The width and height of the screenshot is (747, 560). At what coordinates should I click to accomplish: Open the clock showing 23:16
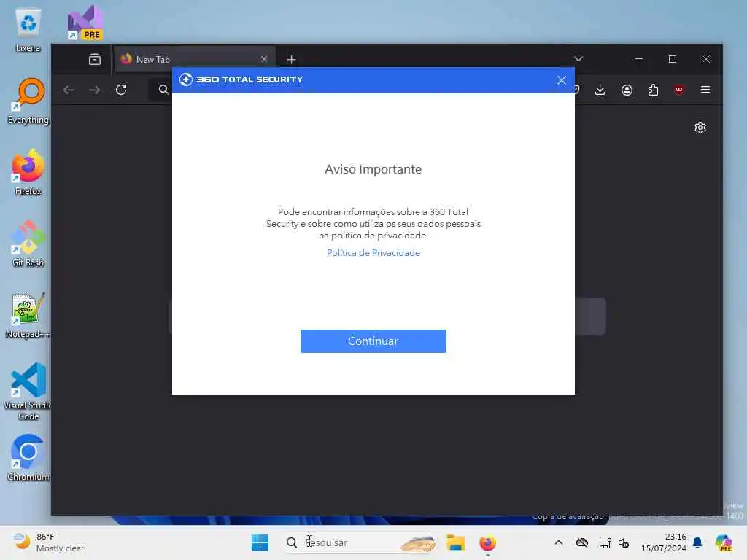pos(664,542)
